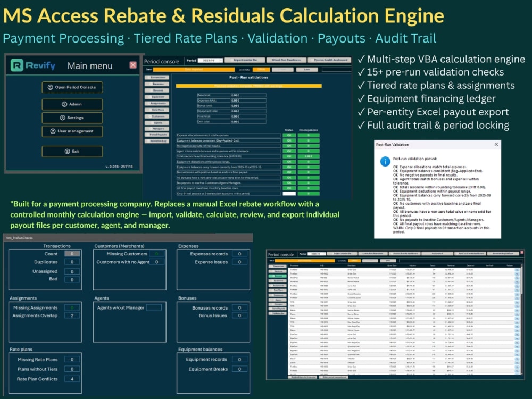The width and height of the screenshot is (532, 399).
Task: Click the Customers with no Agent value
Action: coord(156,262)
